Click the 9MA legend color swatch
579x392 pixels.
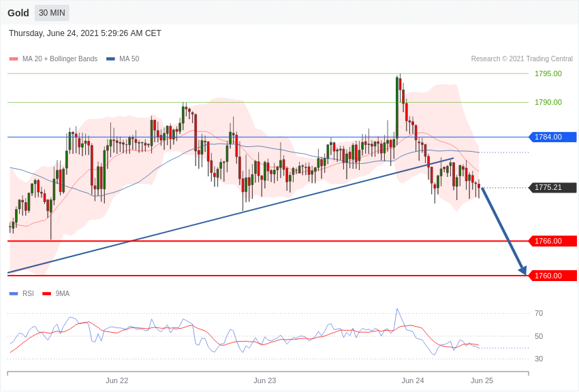tap(47, 293)
